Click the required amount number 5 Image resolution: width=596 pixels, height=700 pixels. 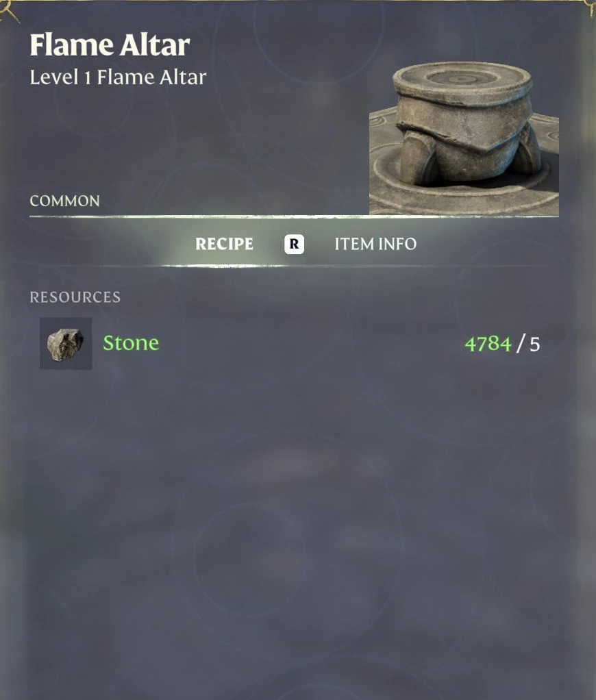[535, 345]
